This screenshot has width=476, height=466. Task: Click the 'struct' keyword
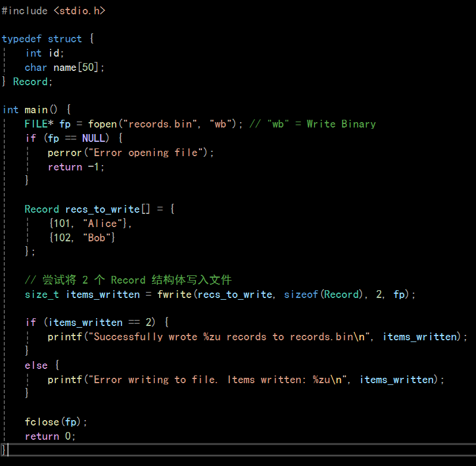point(65,39)
